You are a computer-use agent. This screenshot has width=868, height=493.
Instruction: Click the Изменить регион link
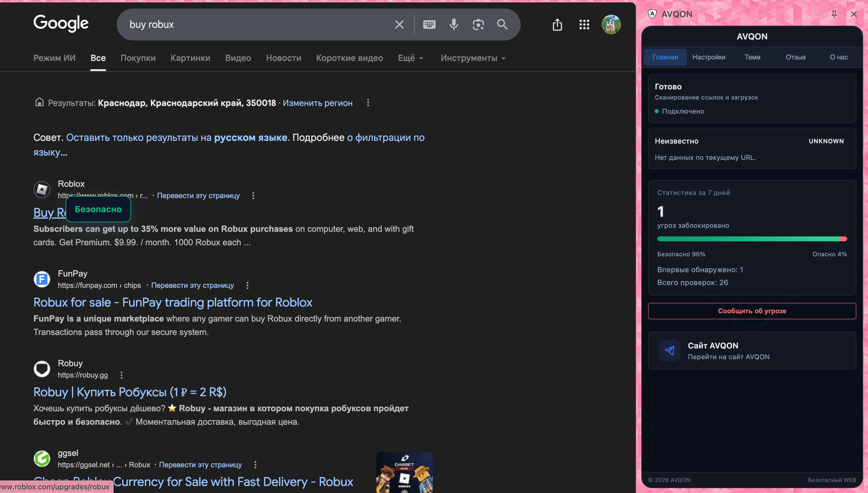[x=317, y=103]
